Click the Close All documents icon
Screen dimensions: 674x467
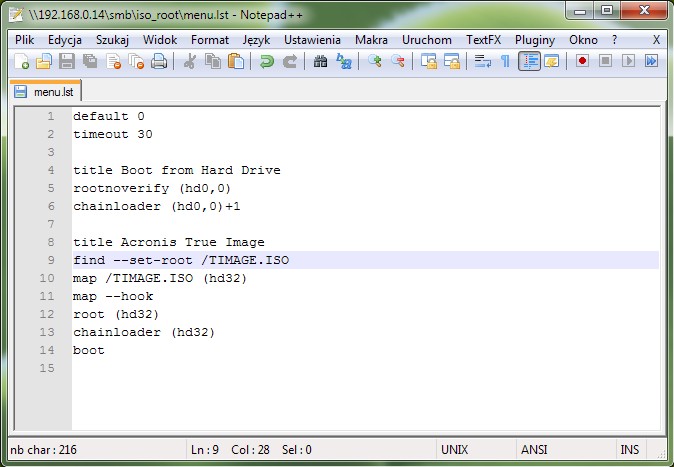click(x=136, y=61)
